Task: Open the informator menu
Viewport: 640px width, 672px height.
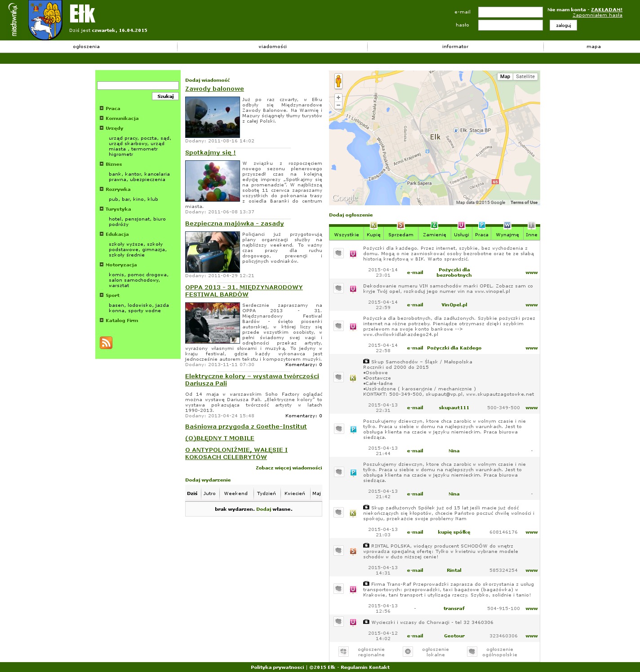Action: coord(455,47)
